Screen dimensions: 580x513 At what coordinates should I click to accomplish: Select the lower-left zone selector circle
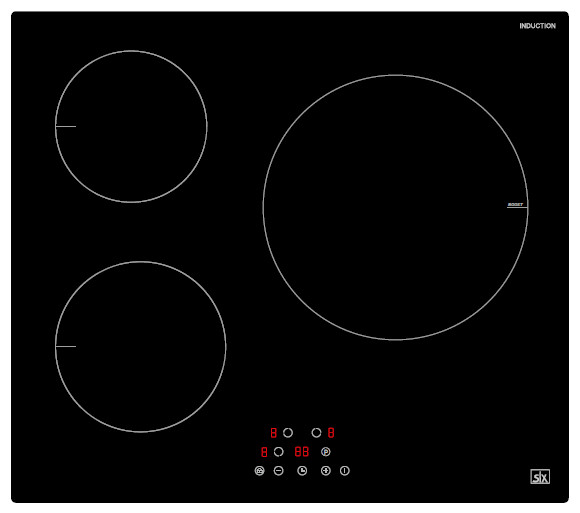coord(279,452)
